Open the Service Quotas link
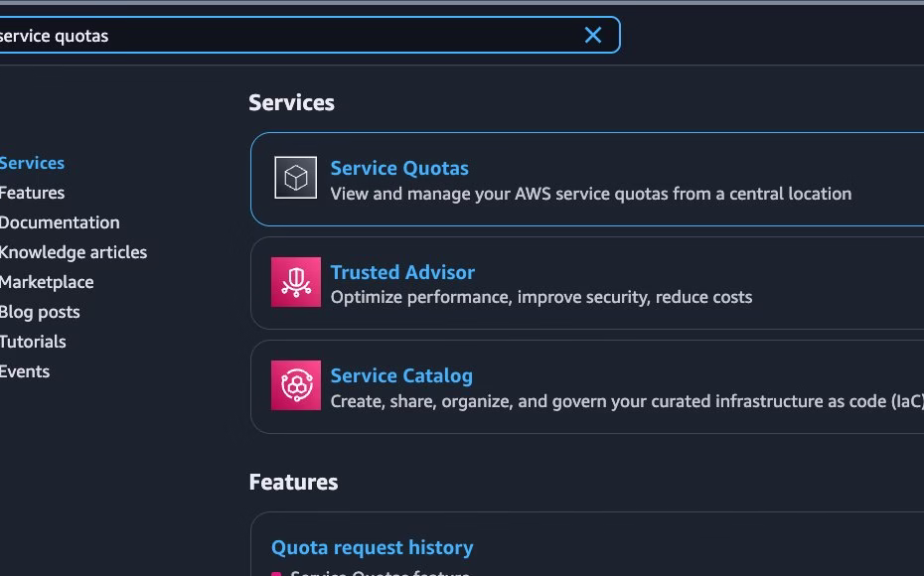924x576 pixels. [x=399, y=168]
